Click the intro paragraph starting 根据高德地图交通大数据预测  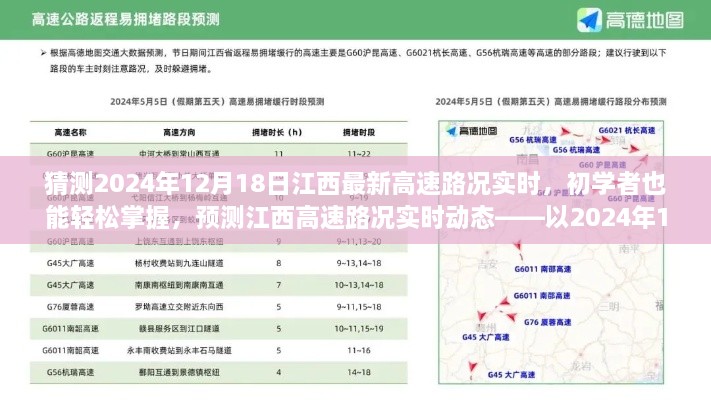click(x=358, y=61)
